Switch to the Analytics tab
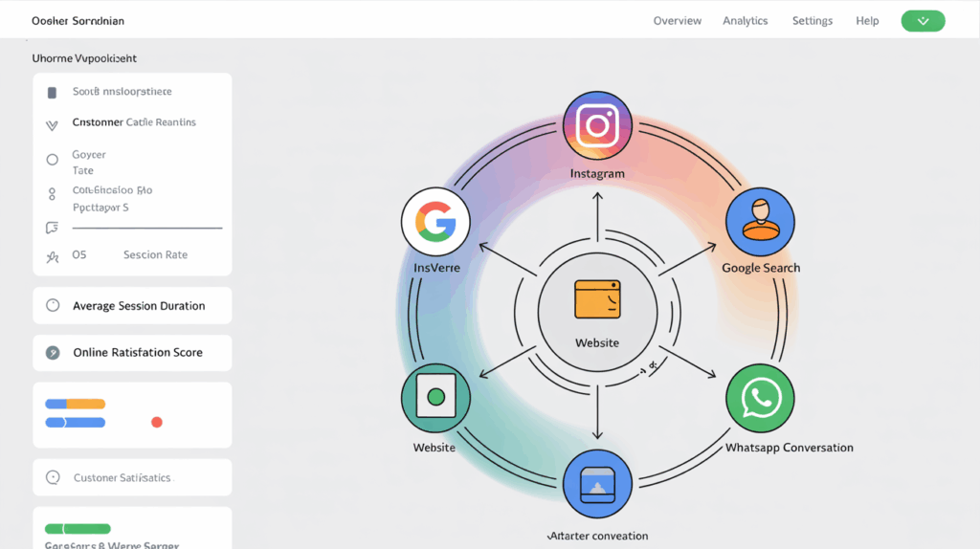This screenshot has height=549, width=980. click(x=745, y=21)
